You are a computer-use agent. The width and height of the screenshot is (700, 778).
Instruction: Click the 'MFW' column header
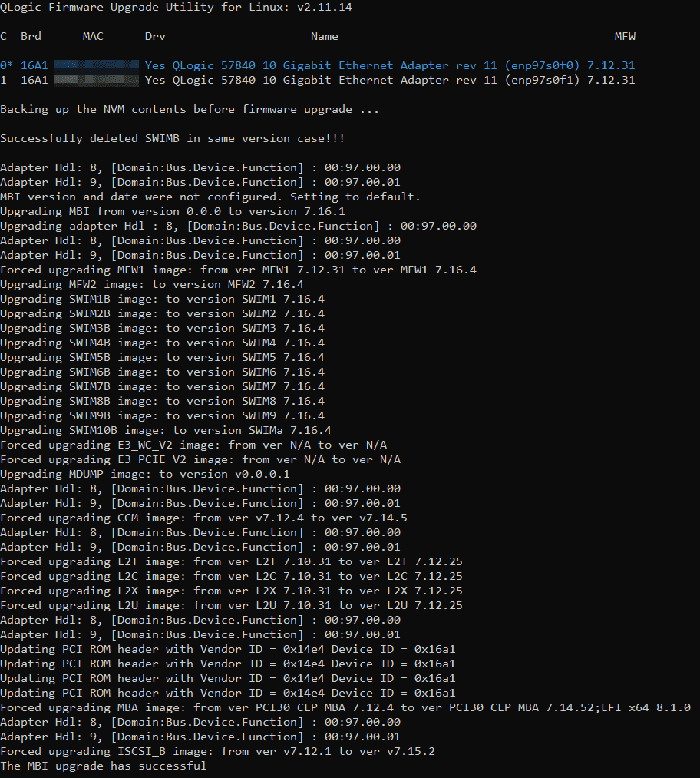coord(625,36)
